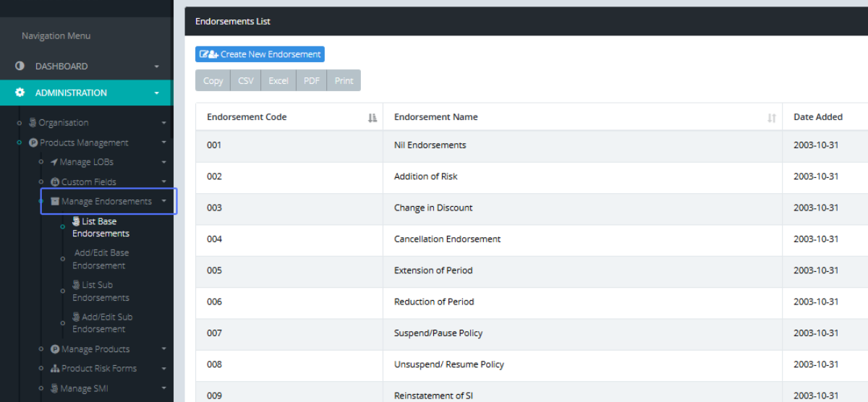Image resolution: width=868 pixels, height=402 pixels.
Task: Click the Dashboard half-circle icon
Action: click(20, 66)
